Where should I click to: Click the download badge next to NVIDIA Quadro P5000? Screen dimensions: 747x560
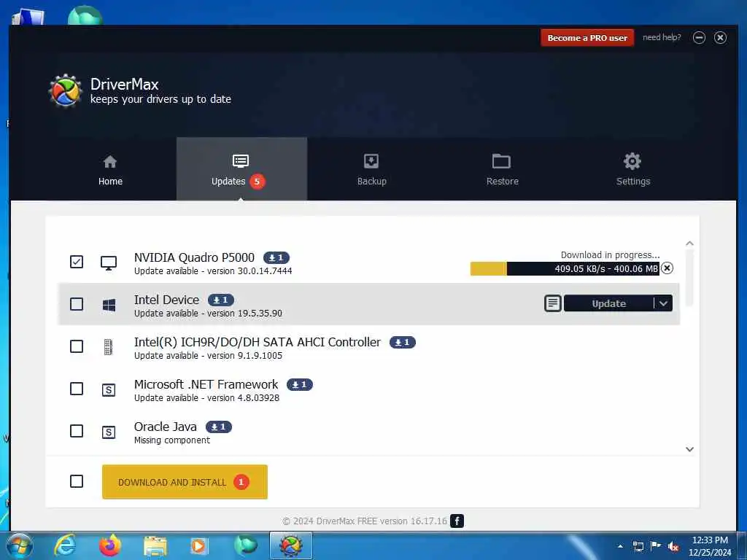276,257
